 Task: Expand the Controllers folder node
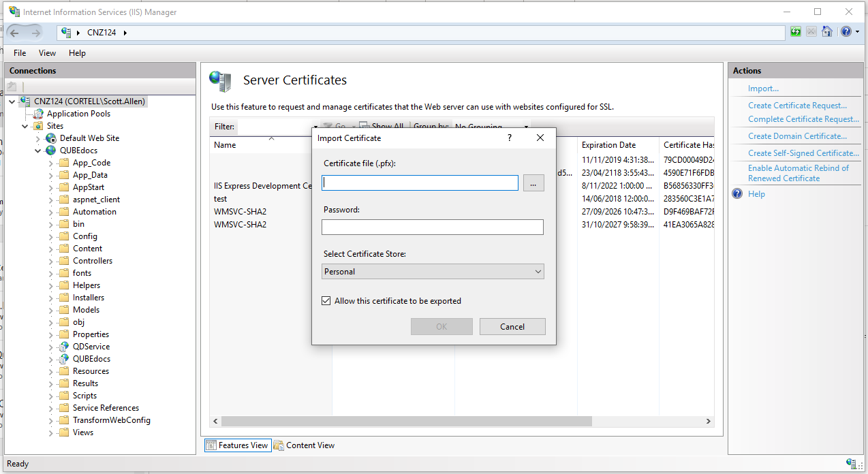[51, 261]
